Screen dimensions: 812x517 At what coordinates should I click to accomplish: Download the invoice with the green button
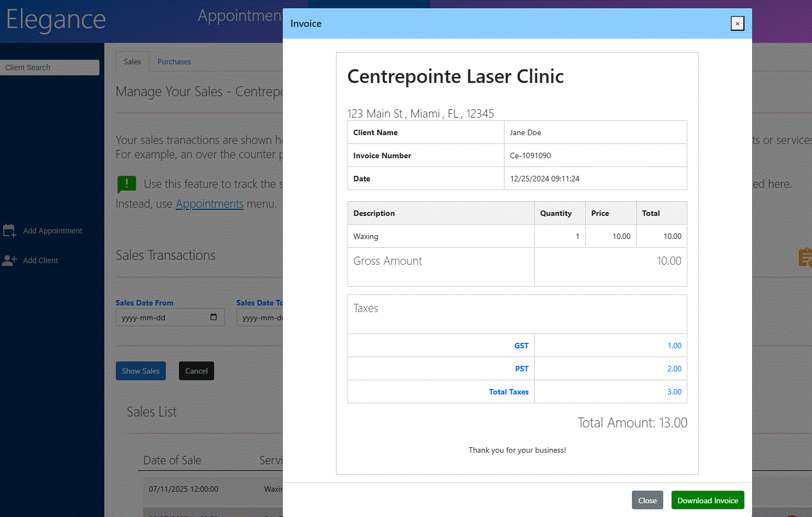708,501
